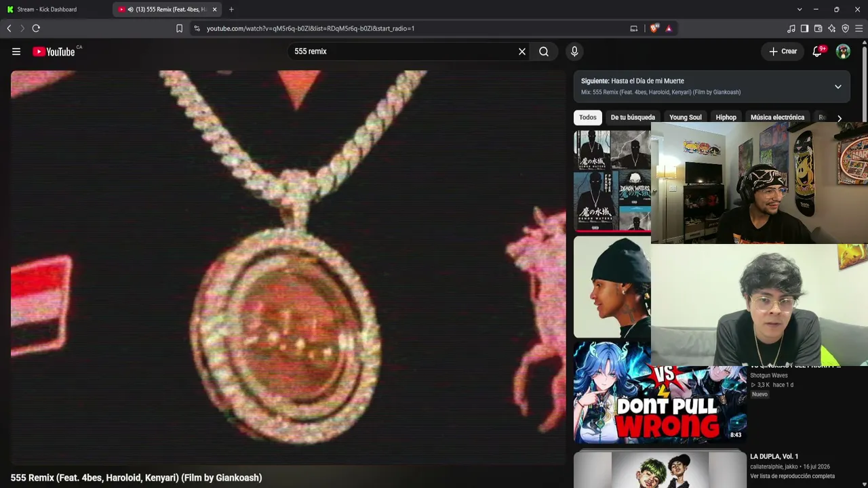This screenshot has height=488, width=868.
Task: Mute the 555 Remix tab audio icon
Action: (130, 9)
